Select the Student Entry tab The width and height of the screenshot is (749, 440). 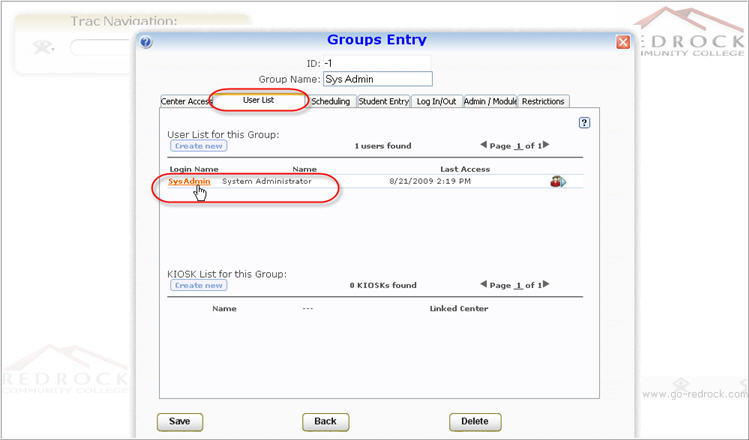[x=383, y=101]
